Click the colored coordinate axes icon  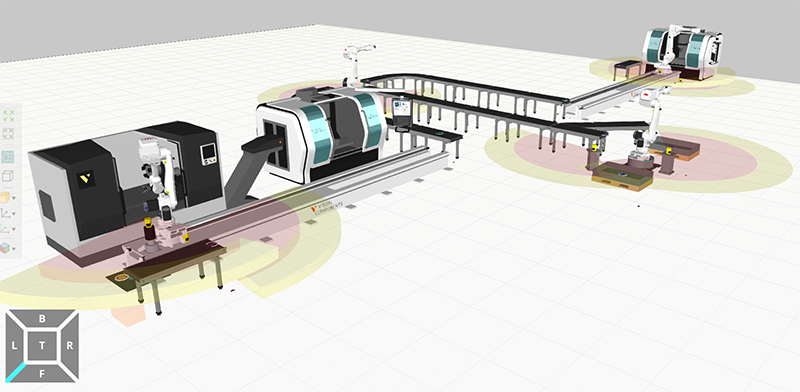(x=6, y=230)
